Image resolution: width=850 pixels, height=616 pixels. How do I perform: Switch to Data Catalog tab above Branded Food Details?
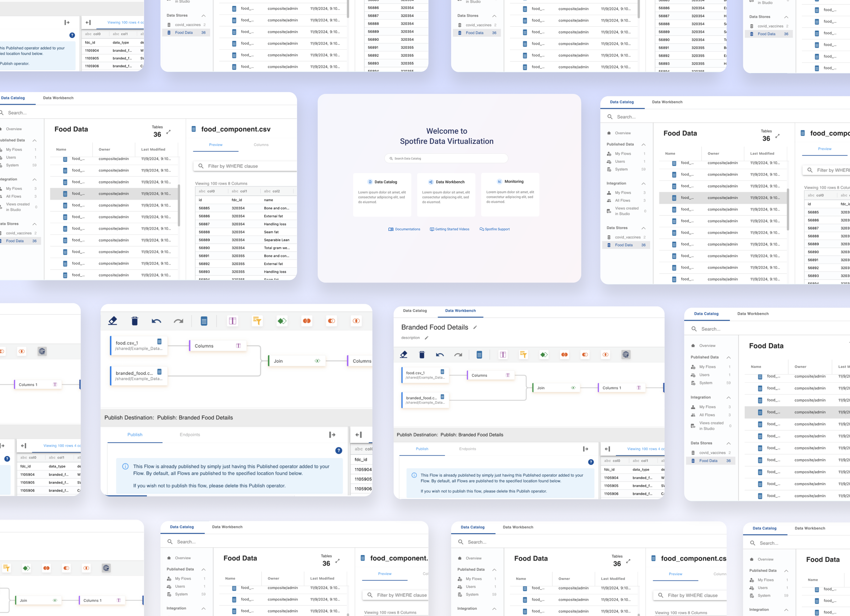click(415, 311)
